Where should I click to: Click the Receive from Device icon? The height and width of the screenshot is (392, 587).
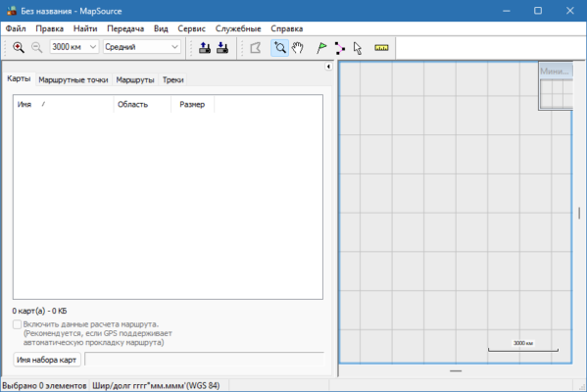click(222, 48)
